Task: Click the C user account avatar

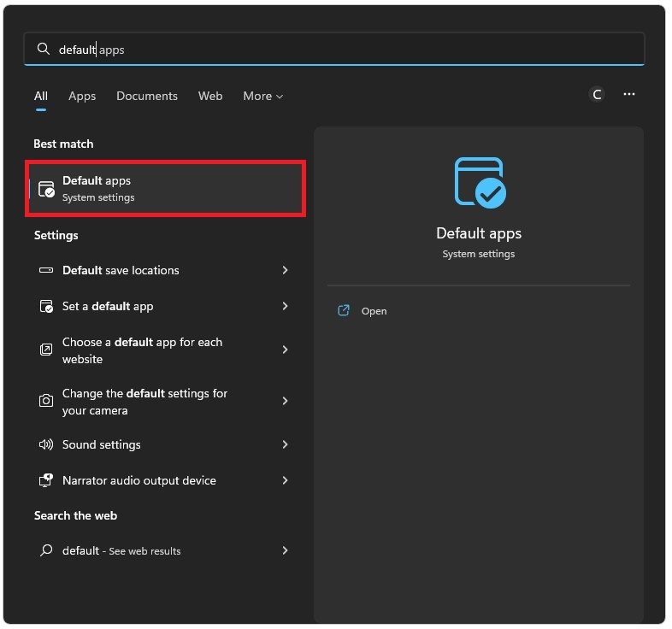Action: 597,95
